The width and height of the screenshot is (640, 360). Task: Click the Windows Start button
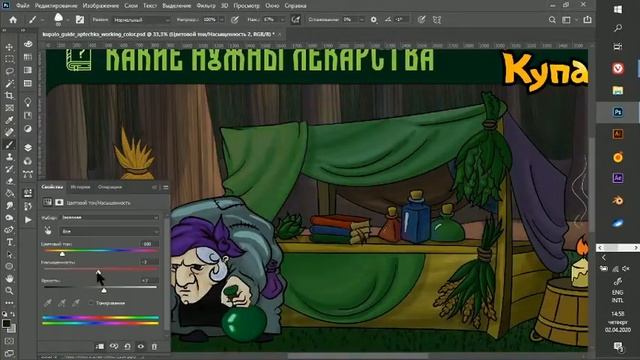coord(618,9)
